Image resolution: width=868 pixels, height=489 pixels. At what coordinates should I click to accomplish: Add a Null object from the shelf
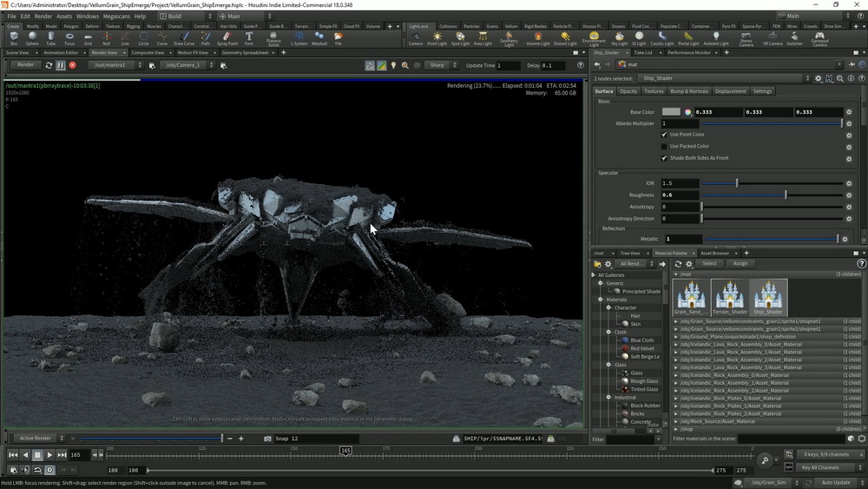(x=106, y=38)
